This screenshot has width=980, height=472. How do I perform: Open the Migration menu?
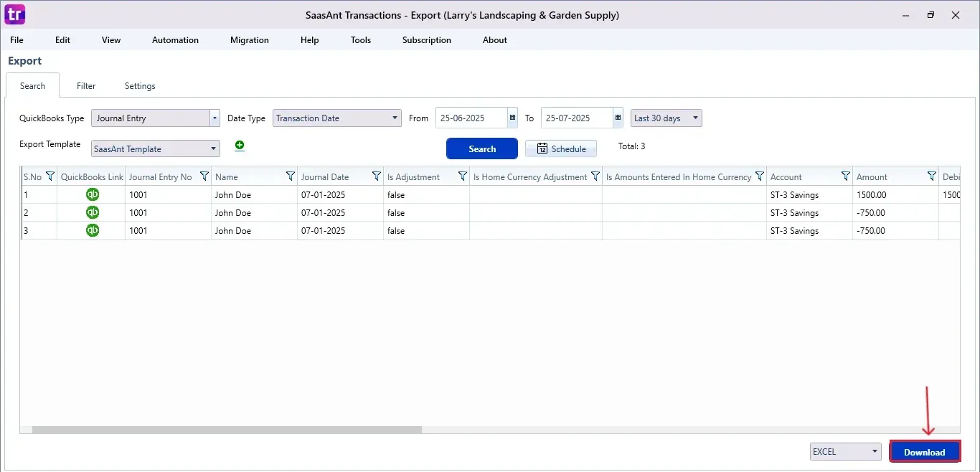(x=250, y=40)
